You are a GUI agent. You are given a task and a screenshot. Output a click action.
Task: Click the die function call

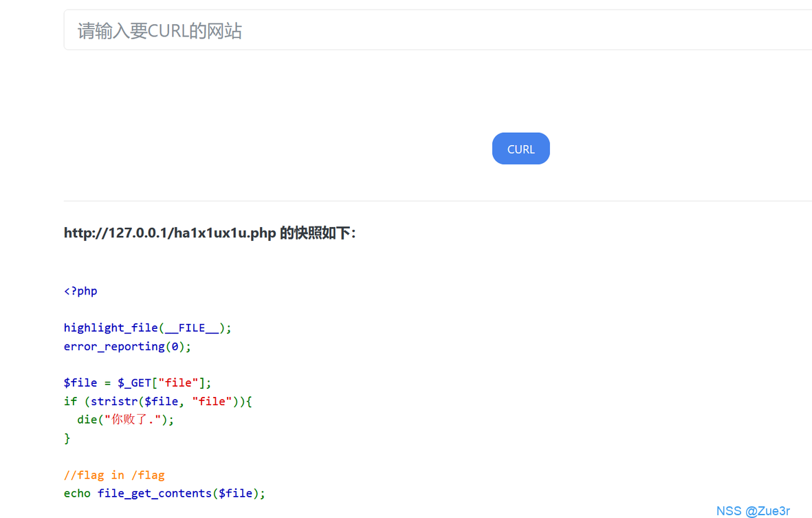pos(87,420)
